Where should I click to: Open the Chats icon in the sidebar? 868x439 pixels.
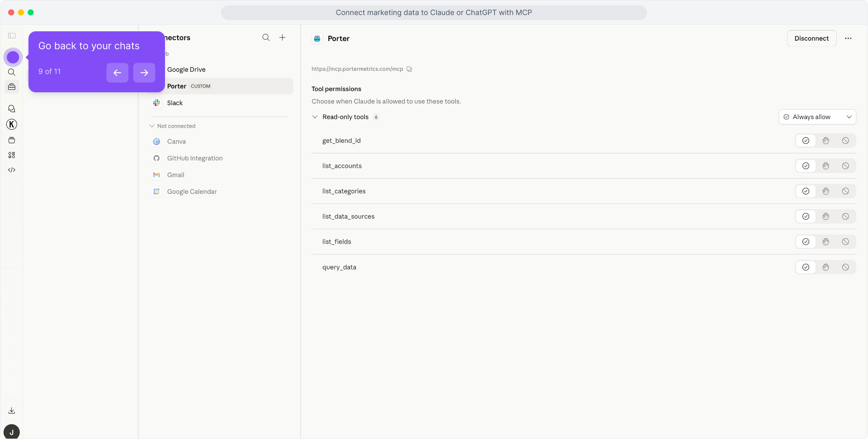11,108
